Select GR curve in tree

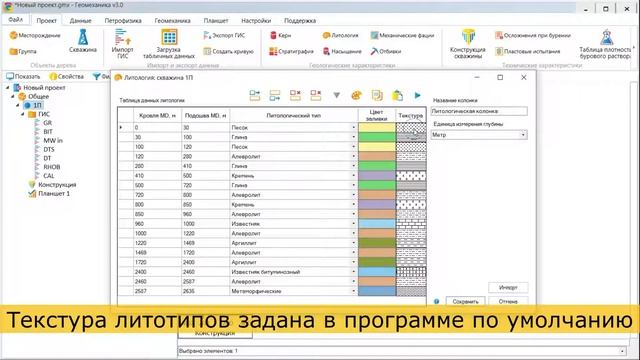point(48,123)
